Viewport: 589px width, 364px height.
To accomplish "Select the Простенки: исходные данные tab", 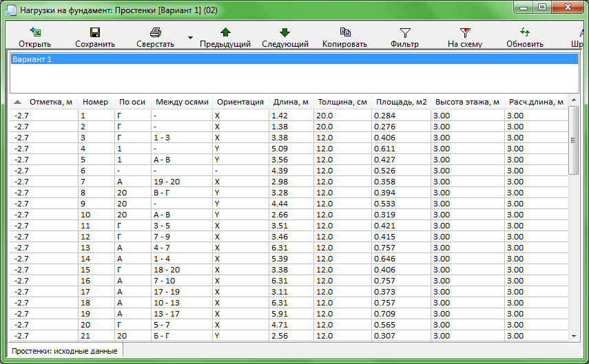I will (65, 350).
